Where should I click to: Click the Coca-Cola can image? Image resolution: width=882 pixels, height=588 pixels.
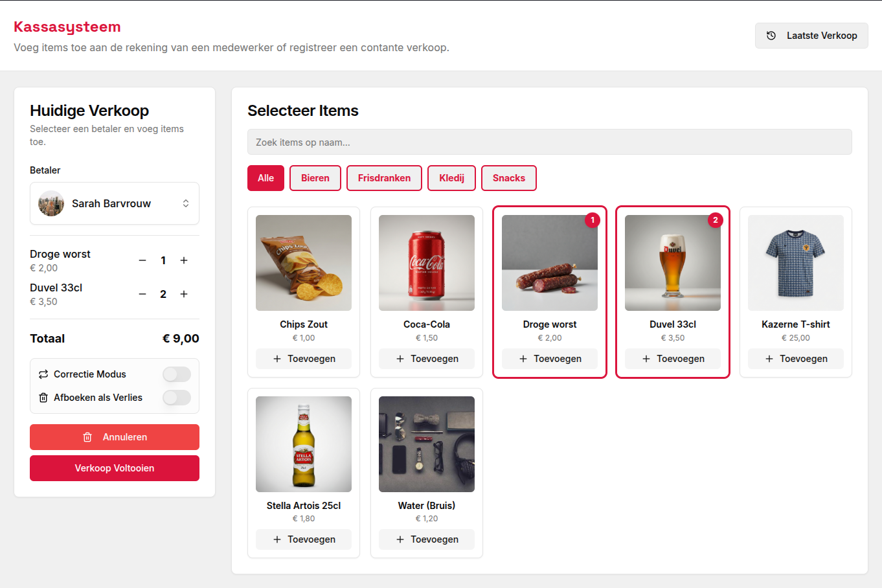[427, 263]
